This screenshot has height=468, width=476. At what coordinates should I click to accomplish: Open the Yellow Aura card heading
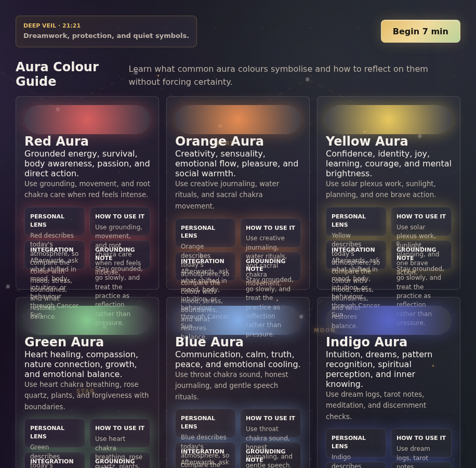pyautogui.click(x=367, y=141)
